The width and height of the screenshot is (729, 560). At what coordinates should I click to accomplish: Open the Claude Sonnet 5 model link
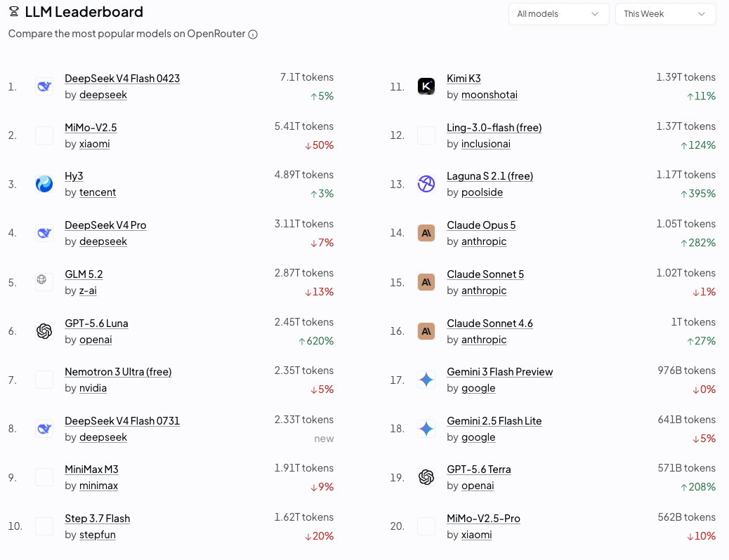click(485, 274)
